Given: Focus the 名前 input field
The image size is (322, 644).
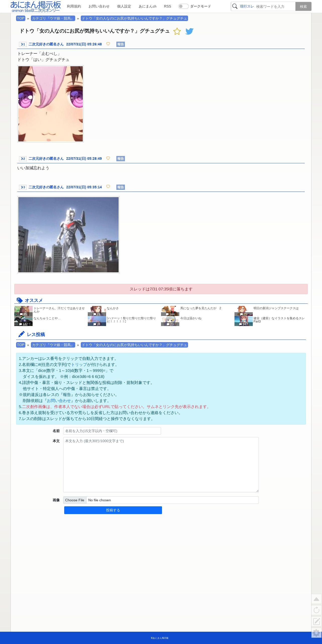Looking at the screenshot, I should pos(112,431).
